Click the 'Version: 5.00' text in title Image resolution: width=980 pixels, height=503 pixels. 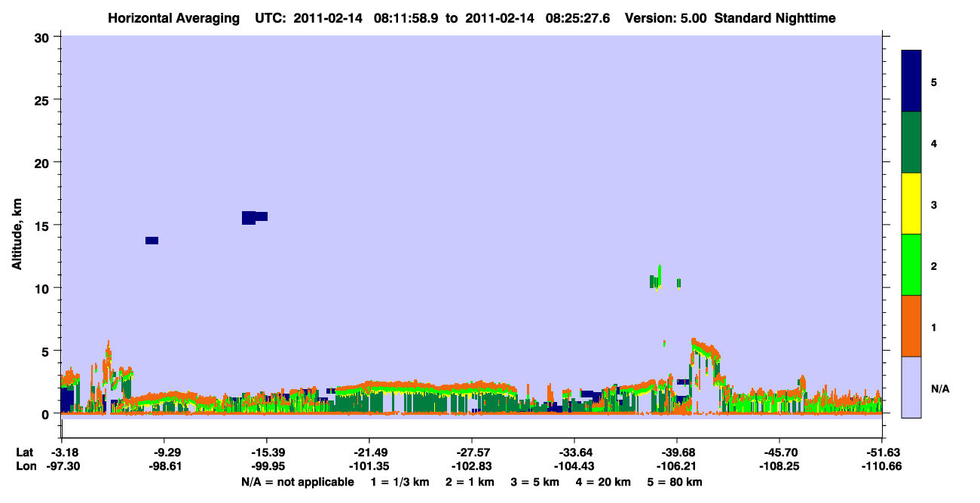[666, 17]
